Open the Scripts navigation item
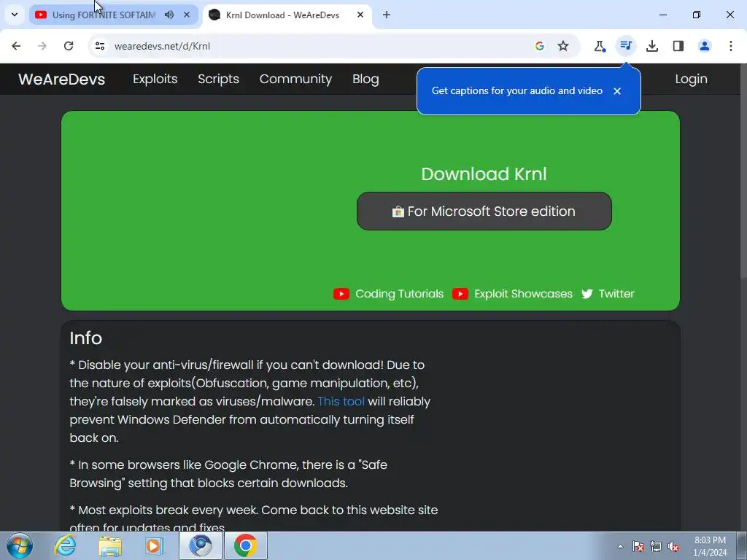 218,79
